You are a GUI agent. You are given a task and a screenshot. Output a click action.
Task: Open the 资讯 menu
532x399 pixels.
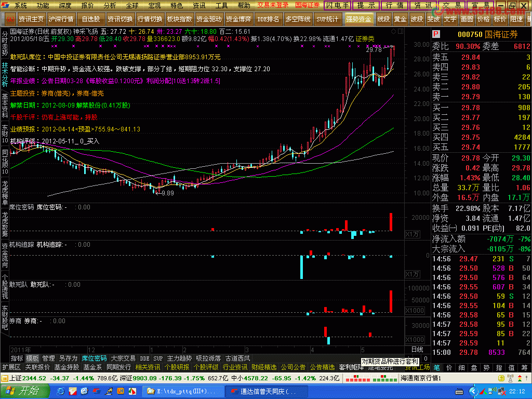click(x=199, y=5)
